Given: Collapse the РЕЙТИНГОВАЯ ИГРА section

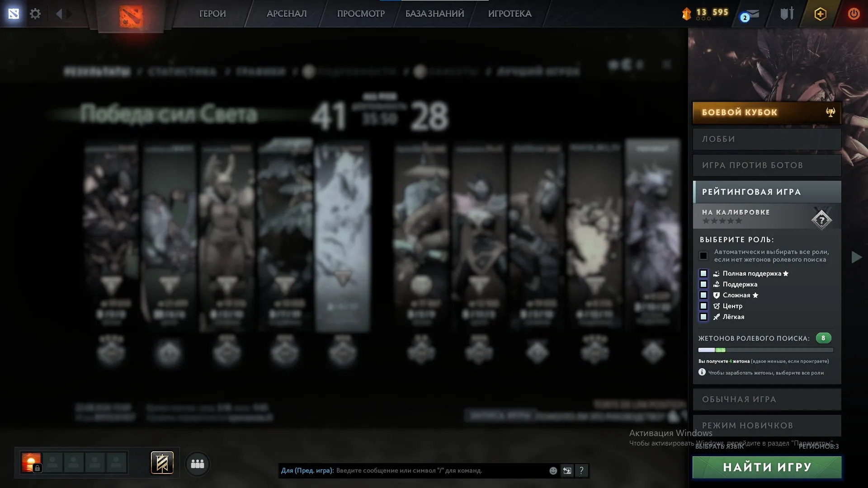Looking at the screenshot, I should point(767,192).
